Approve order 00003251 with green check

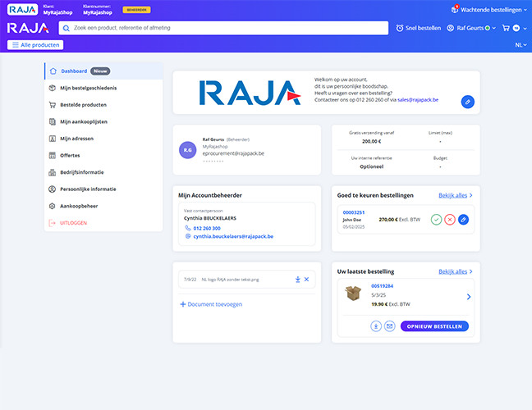click(x=436, y=220)
